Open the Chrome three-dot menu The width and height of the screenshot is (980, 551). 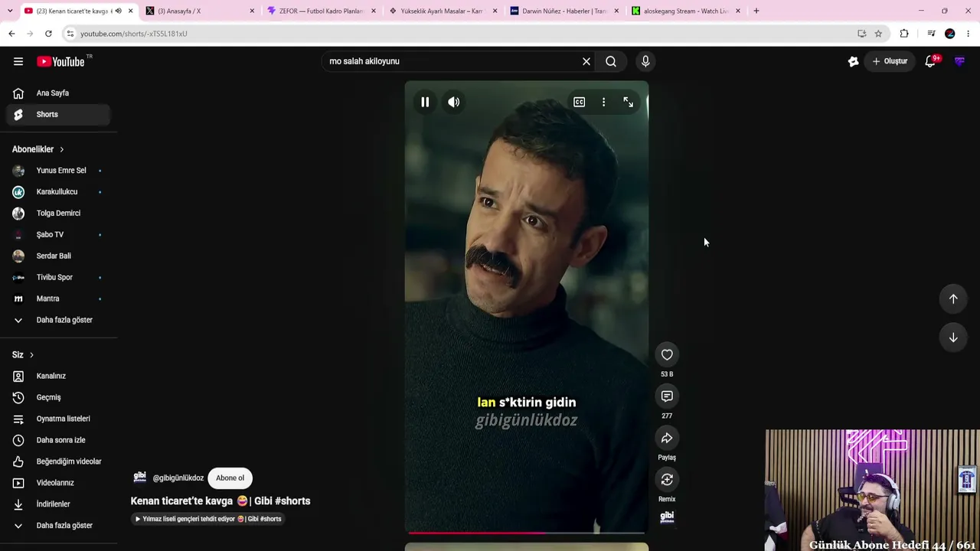(x=969, y=34)
